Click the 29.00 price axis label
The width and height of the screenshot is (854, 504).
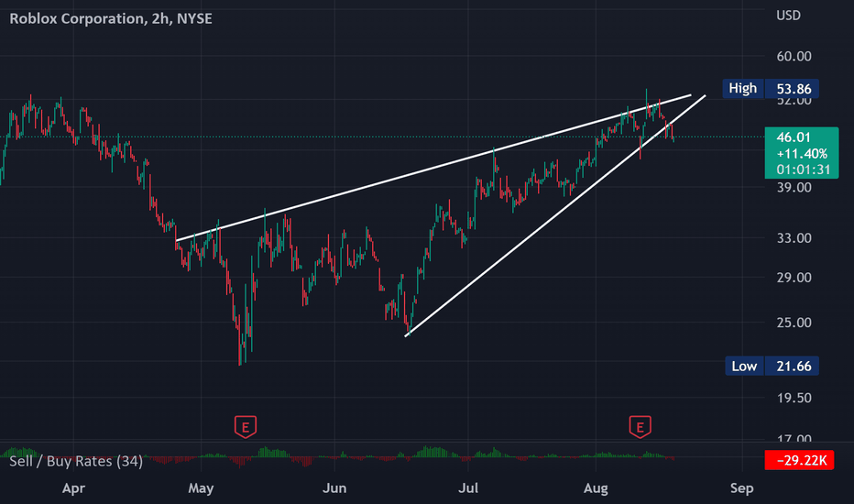point(794,278)
